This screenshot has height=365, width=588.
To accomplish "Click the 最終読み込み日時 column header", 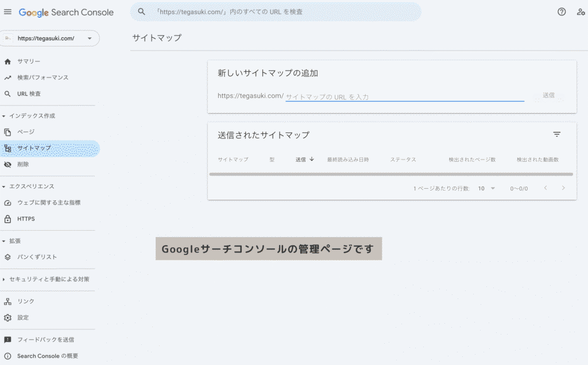I will pos(348,160).
